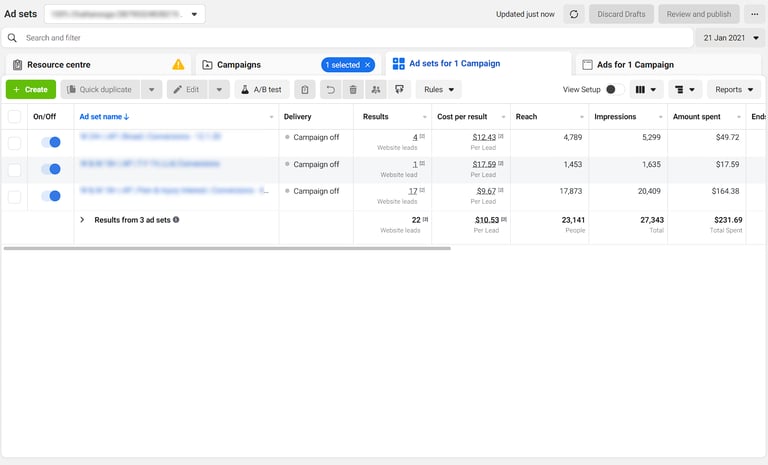Open the Cost per result column dropdown arrow
Viewport: 768px width, 465px height.
click(x=503, y=117)
